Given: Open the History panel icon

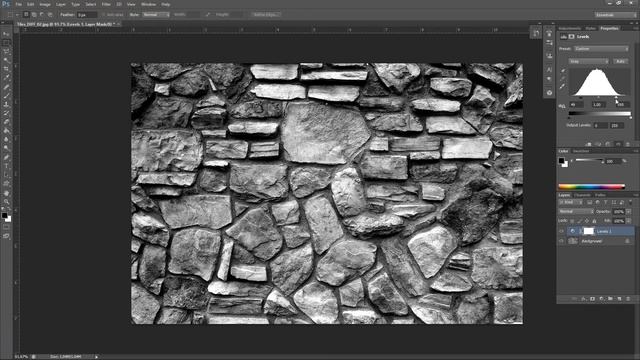Looking at the screenshot, I should pos(536,33).
